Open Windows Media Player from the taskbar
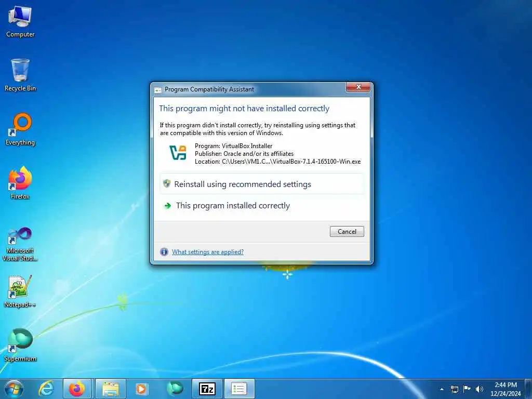Screen dimensions: 532x399 point(141,389)
